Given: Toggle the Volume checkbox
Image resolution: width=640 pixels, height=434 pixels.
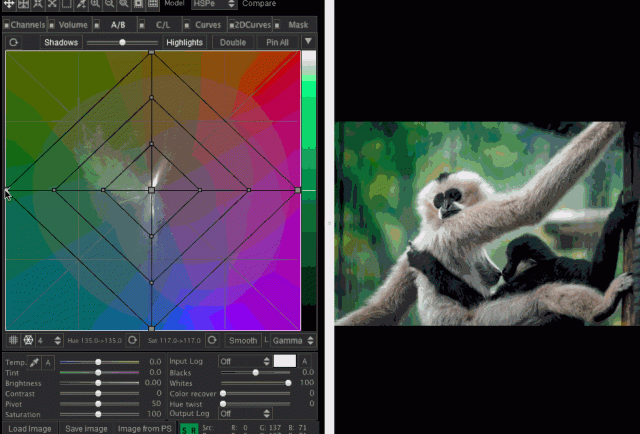Looking at the screenshot, I should point(52,25).
